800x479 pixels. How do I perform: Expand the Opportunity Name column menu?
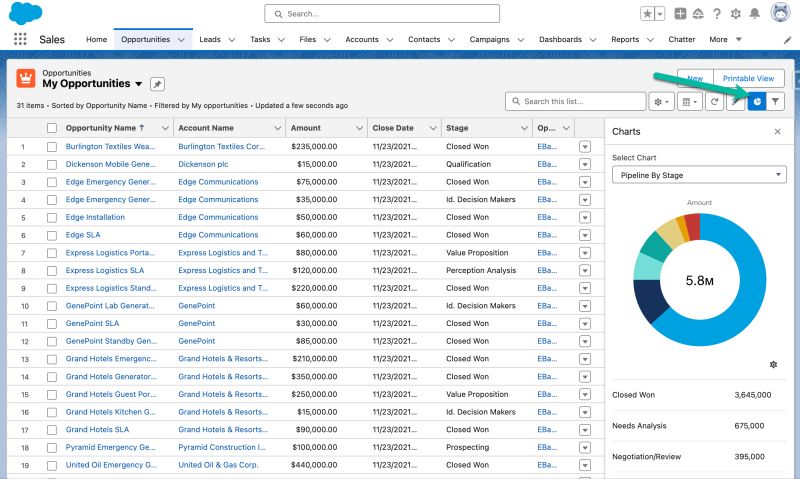pyautogui.click(x=165, y=128)
